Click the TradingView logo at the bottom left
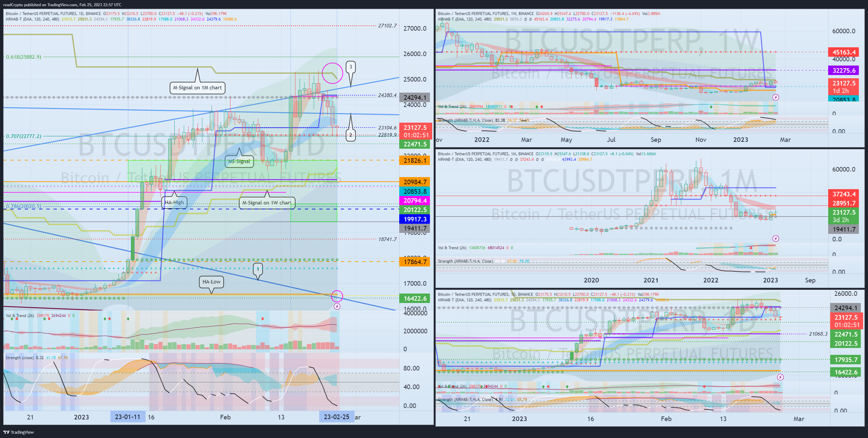Viewport: 868px width, 438px height. tap(19, 432)
